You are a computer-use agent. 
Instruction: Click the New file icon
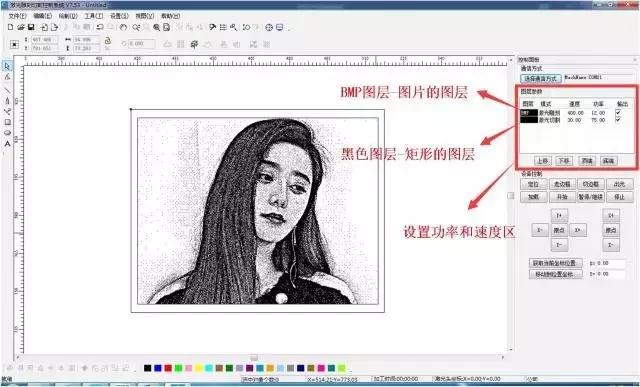click(11, 27)
